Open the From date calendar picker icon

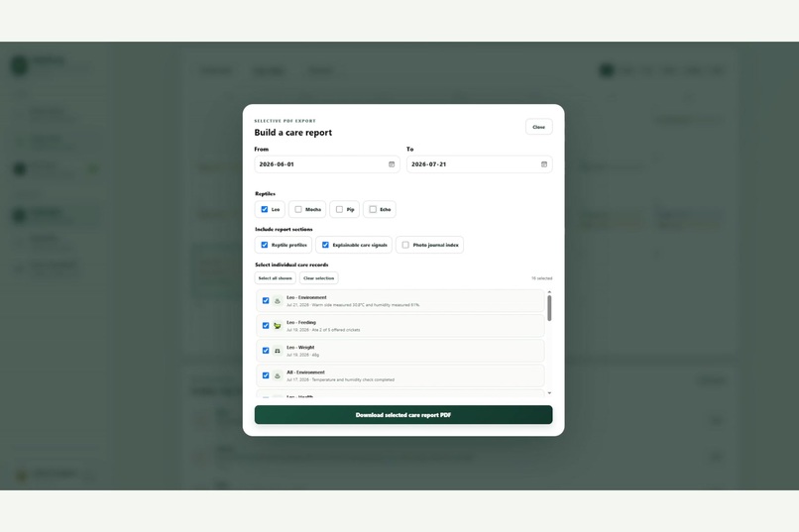click(392, 164)
